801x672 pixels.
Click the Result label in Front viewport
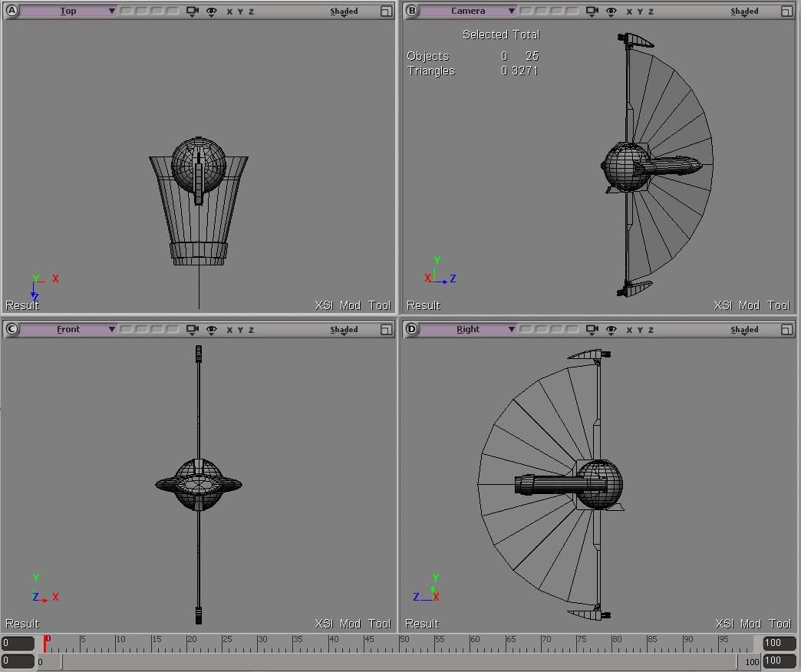pos(22,624)
